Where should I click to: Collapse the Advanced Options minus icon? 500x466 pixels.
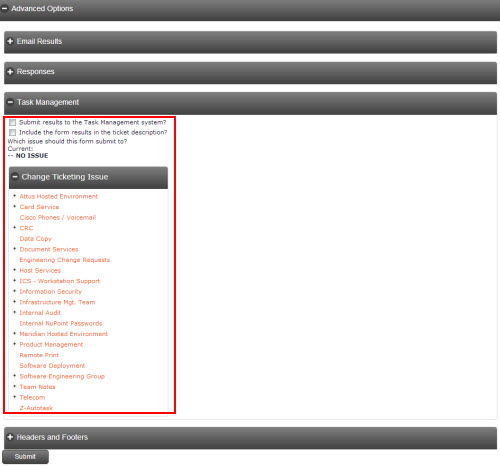tap(4, 8)
